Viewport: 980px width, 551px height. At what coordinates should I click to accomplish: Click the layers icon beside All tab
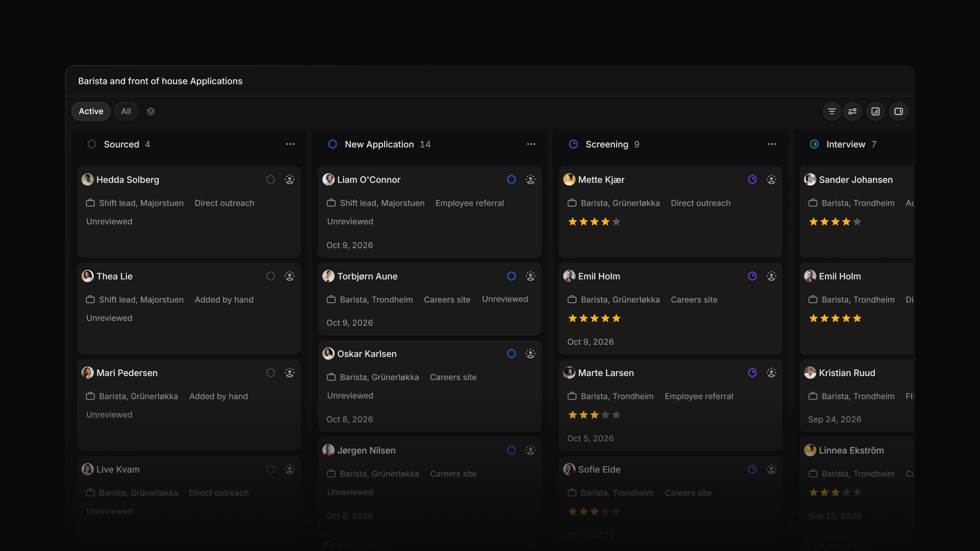point(151,111)
